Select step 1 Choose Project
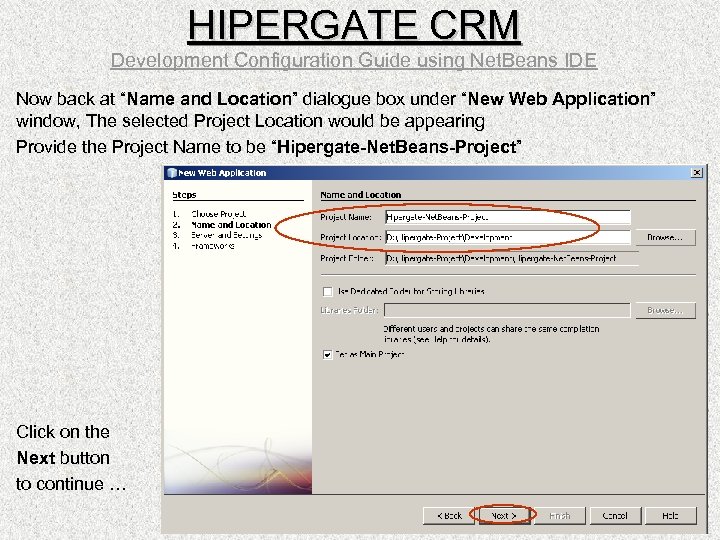Image resolution: width=720 pixels, height=540 pixels. tap(219, 214)
